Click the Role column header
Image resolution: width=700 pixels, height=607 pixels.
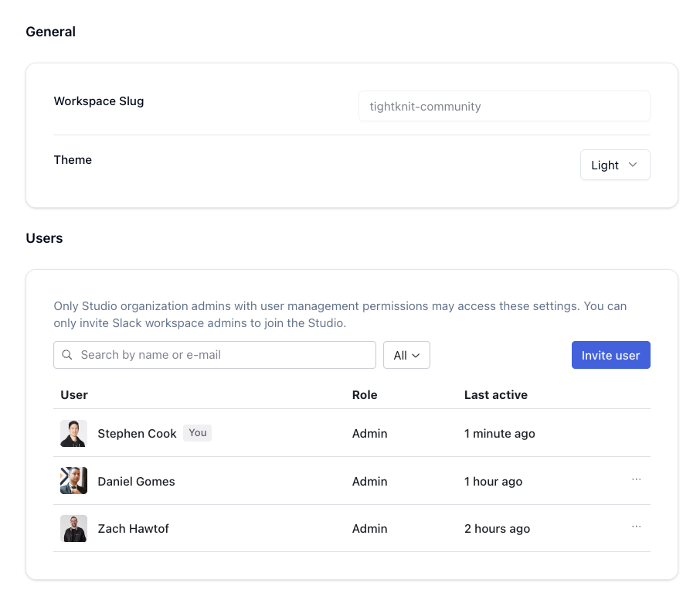pos(365,395)
